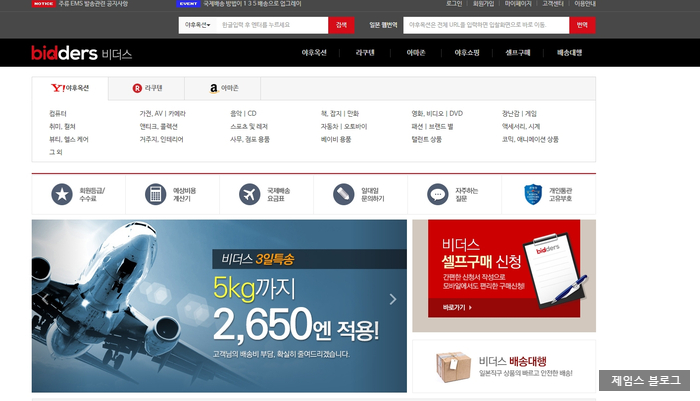Click the clipboard image in 셀프구매 신청 banner
This screenshot has width=700, height=401.
point(554,270)
